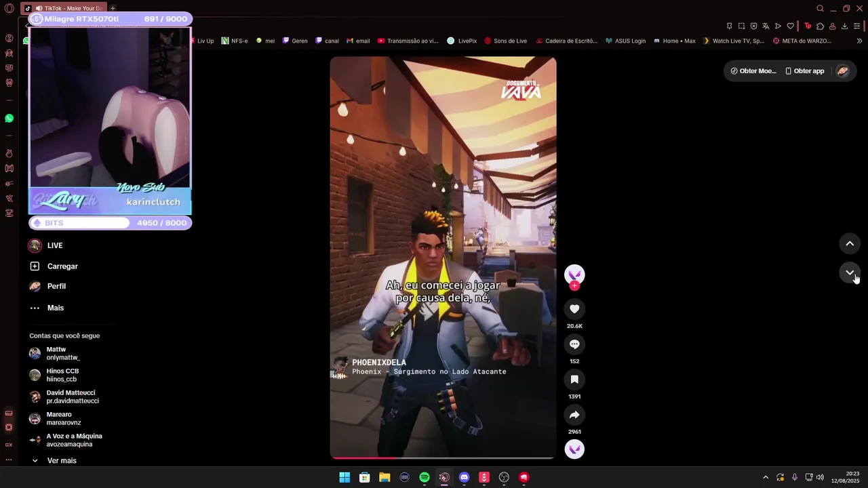868x488 pixels.
Task: Click the volume icon in the system tray
Action: coord(821,477)
